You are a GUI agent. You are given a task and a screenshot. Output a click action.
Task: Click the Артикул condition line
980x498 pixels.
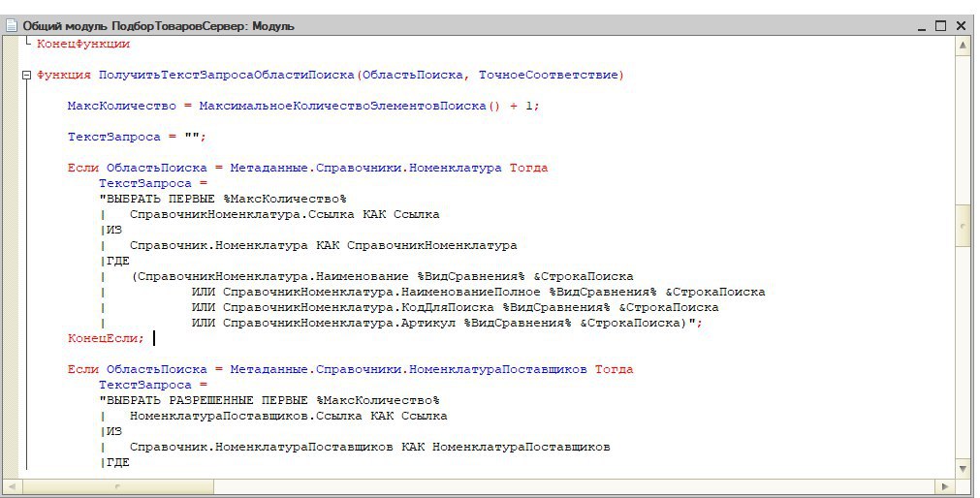(447, 323)
